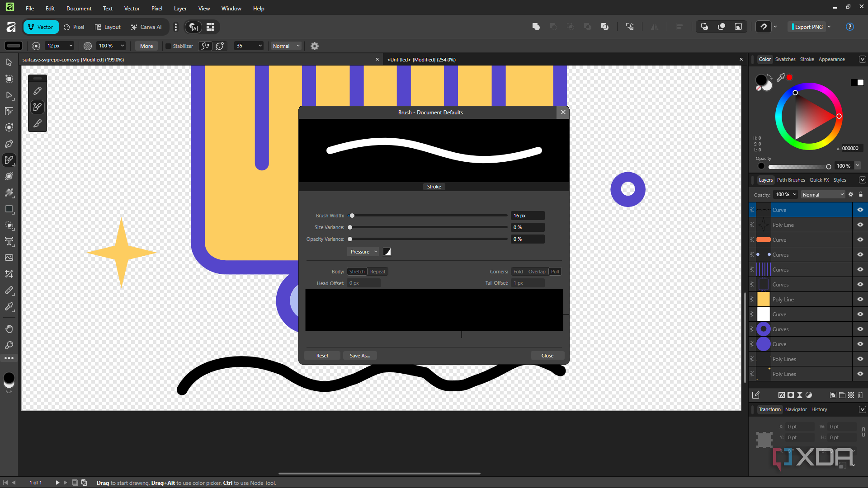Viewport: 868px width, 488px height.
Task: Click Reset in brush dialog
Action: click(x=322, y=356)
